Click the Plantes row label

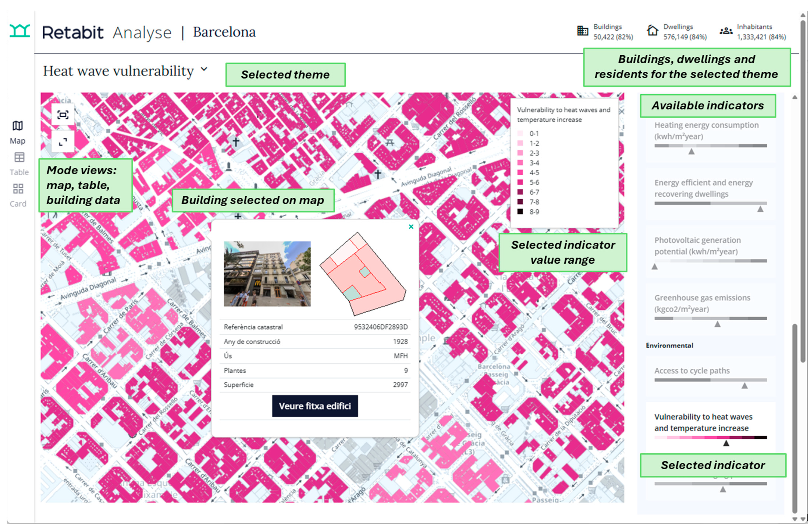(x=235, y=371)
